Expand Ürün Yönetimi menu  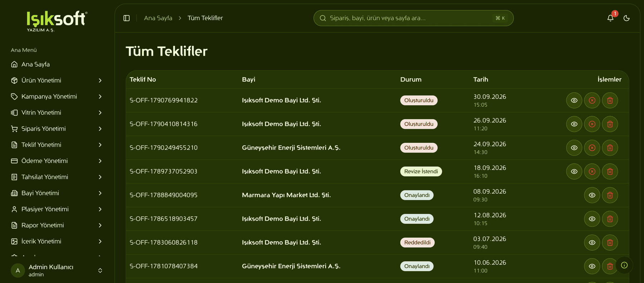57,80
